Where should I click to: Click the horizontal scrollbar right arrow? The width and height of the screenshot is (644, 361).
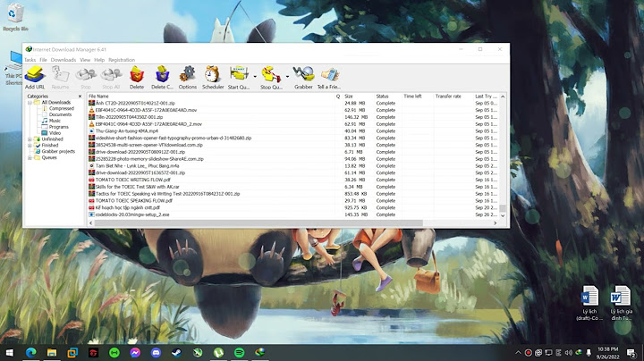[495, 222]
